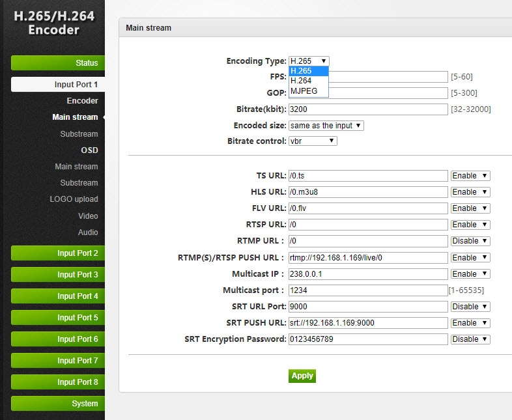Screen dimensions: 512x420
Task: Open RTMP URL Disable dropdown
Action: coord(470,241)
